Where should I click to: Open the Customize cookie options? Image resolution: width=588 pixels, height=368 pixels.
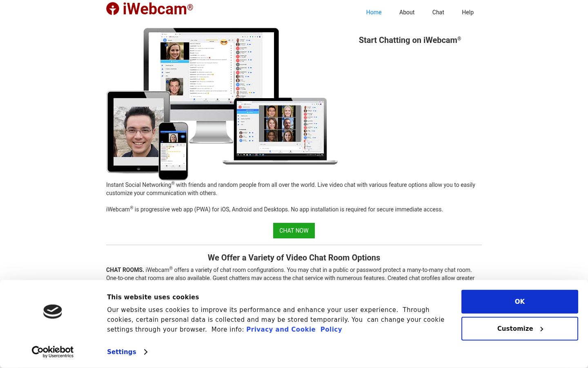coord(520,329)
